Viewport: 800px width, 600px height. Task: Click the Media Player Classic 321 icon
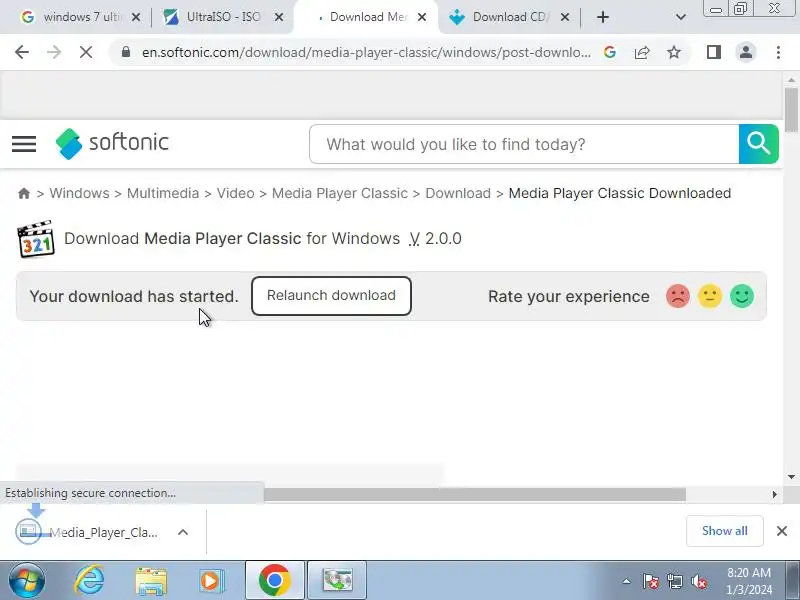(x=36, y=239)
